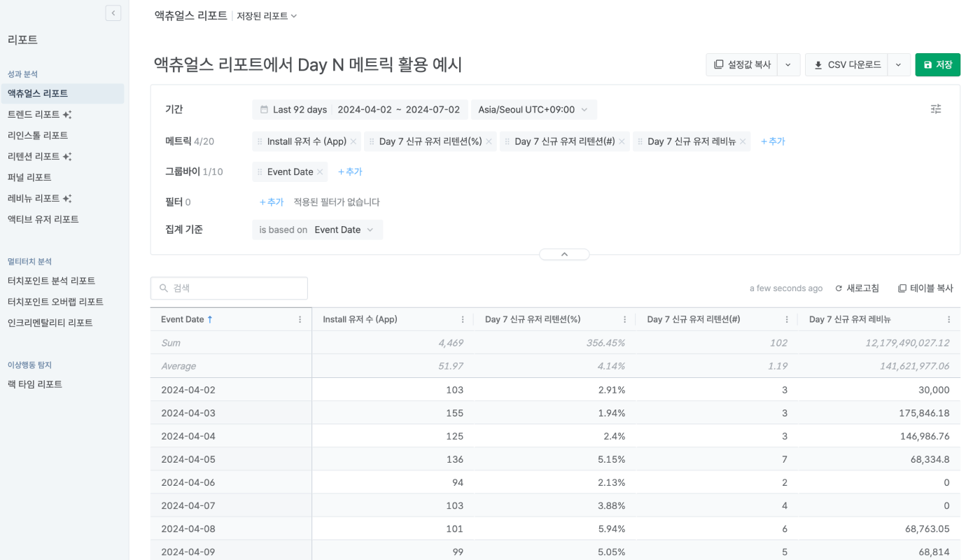Viewport: 980px width, 560px height.
Task: Open 리텐션 리포트 in sidebar
Action: click(x=62, y=156)
